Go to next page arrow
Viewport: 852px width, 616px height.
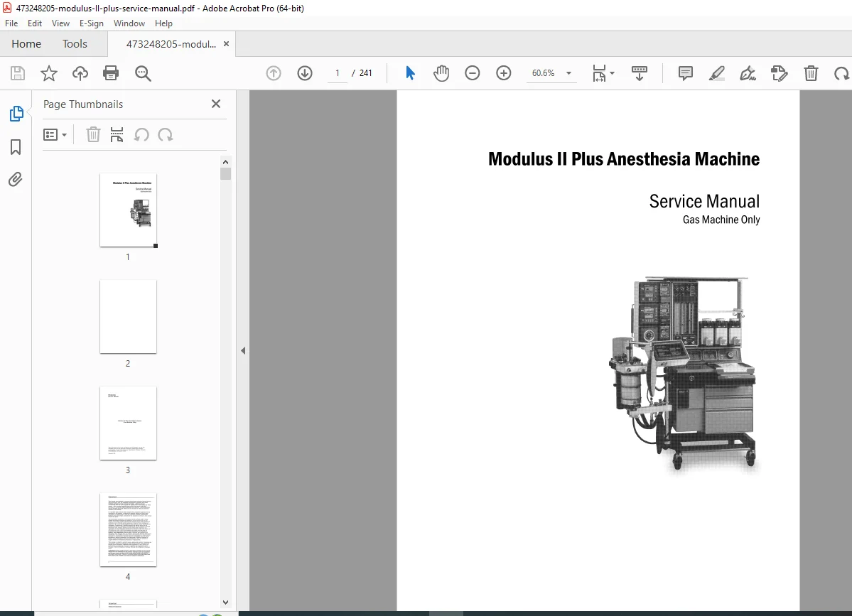coord(305,72)
